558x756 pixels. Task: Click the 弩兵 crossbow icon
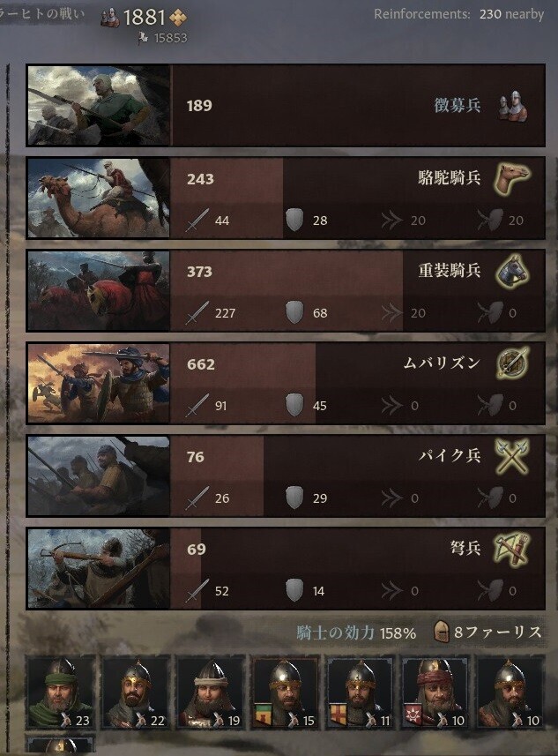[512, 549]
